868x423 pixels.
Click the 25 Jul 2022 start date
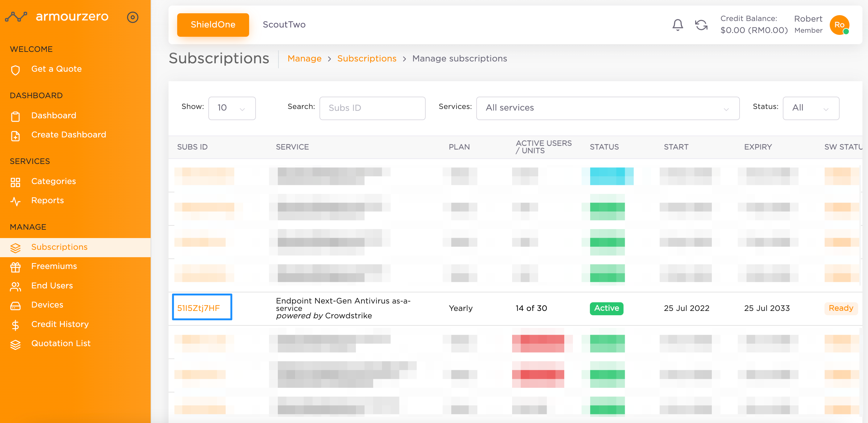[686, 308]
